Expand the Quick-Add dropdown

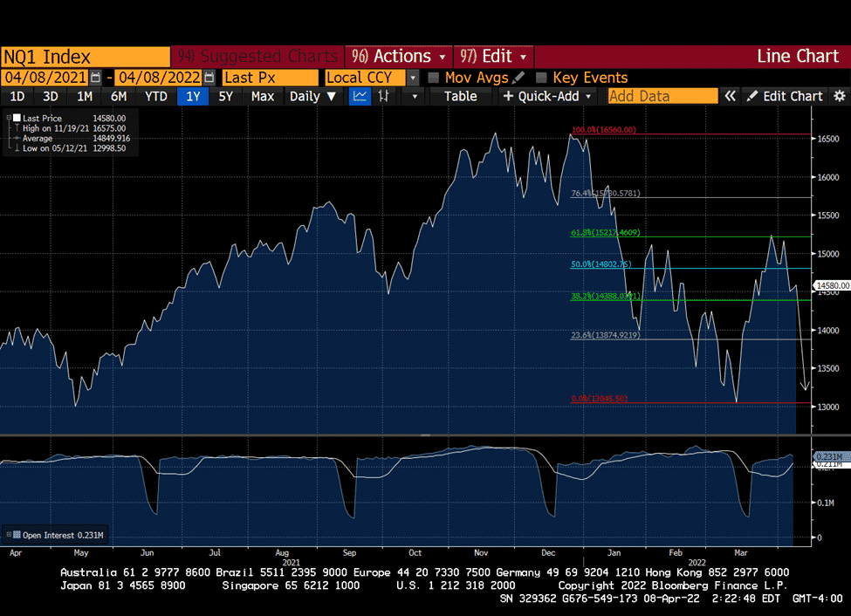(547, 96)
